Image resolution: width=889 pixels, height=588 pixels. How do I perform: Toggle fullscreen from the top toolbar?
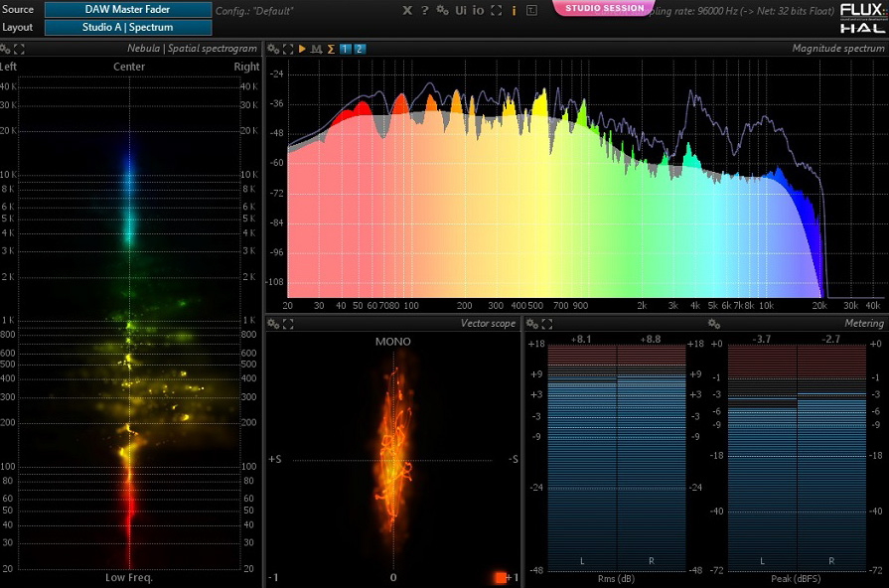496,10
